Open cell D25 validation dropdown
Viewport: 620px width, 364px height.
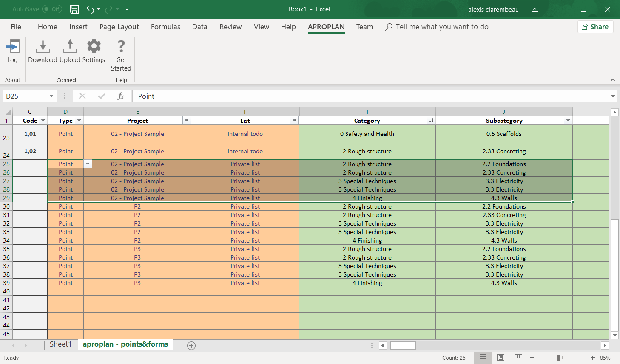pos(88,164)
